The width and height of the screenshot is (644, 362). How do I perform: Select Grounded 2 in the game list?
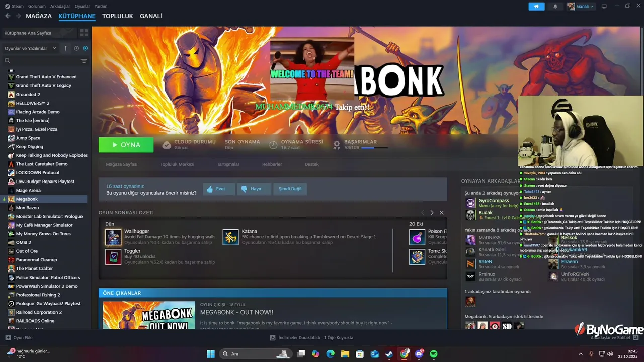pos(44,95)
